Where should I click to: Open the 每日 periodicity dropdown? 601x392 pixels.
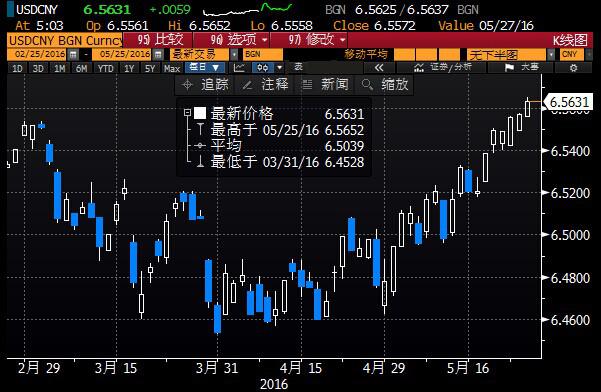[205, 68]
